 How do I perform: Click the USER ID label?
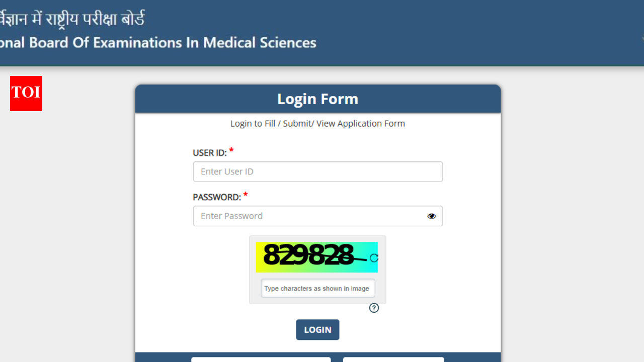click(210, 153)
